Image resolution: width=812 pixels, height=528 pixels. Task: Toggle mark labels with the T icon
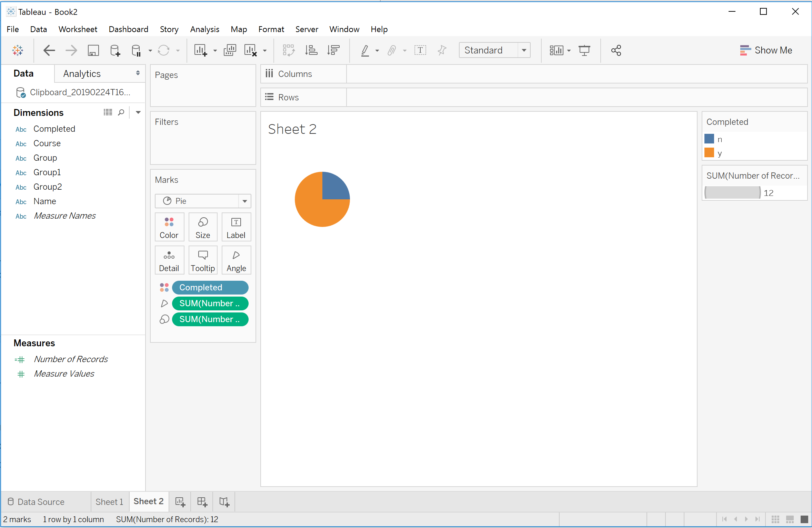coord(420,51)
